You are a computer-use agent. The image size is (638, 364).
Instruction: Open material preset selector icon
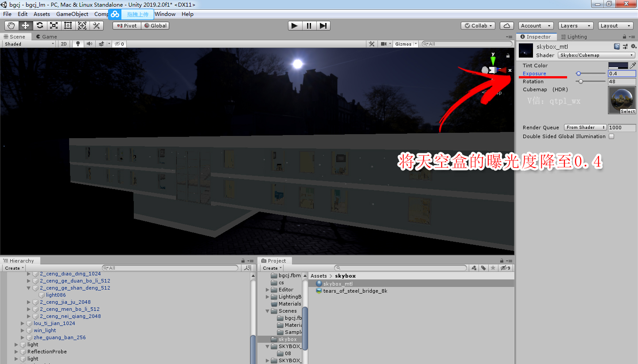(x=625, y=46)
